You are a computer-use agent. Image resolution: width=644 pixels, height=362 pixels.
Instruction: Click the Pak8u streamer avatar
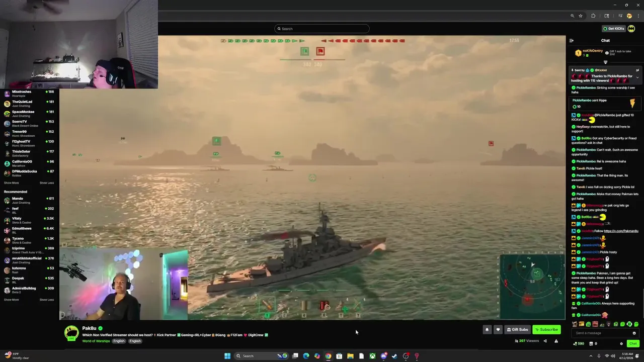tap(71, 333)
